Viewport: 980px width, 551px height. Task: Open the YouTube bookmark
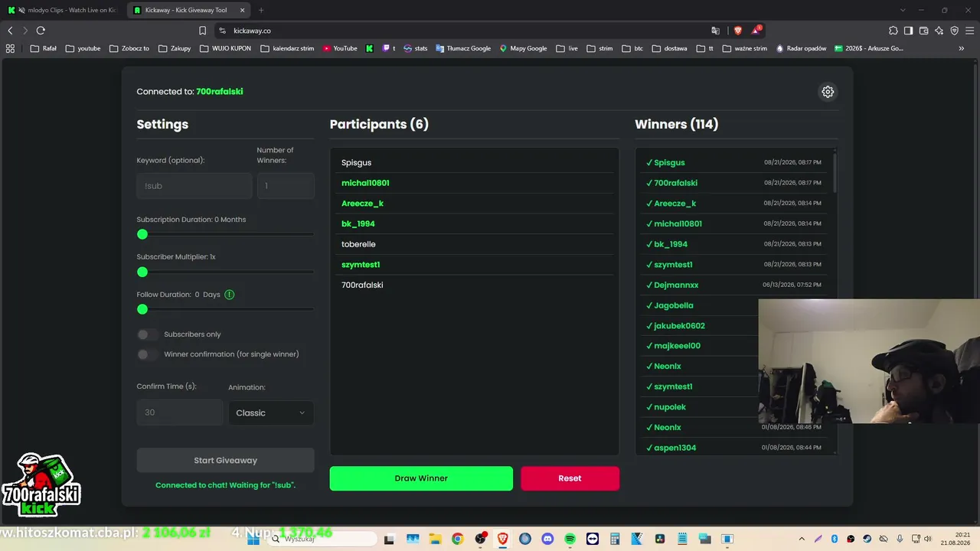340,48
